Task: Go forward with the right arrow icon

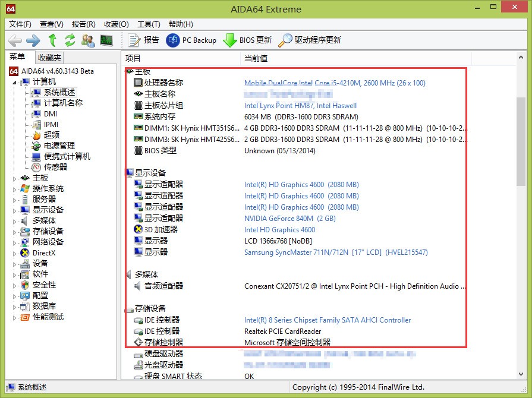Action: click(x=33, y=40)
